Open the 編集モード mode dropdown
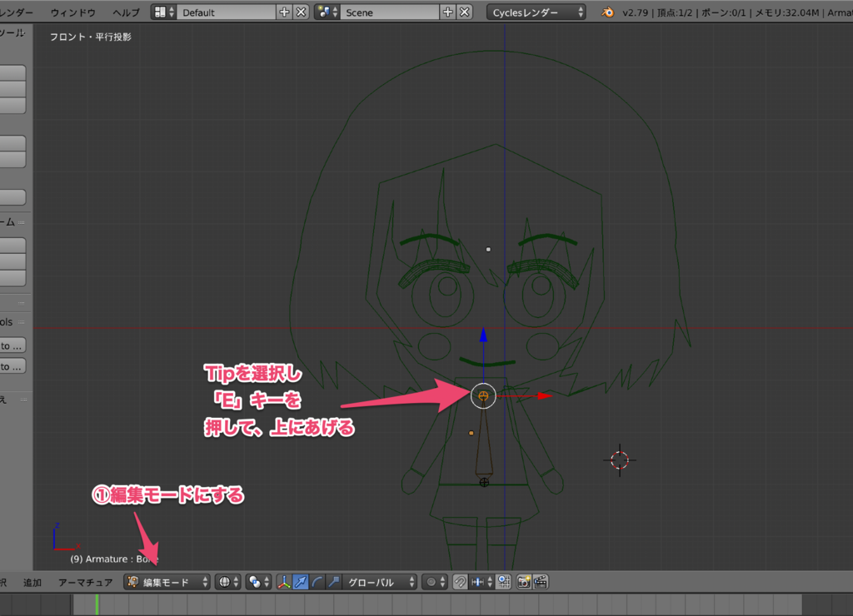Viewport: 853px width, 616px height. [167, 583]
